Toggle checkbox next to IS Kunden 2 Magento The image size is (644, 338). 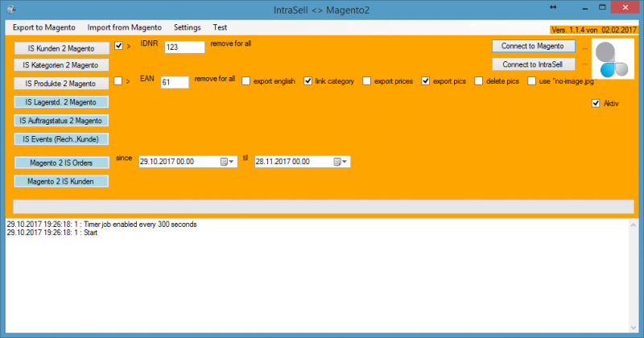(x=118, y=46)
